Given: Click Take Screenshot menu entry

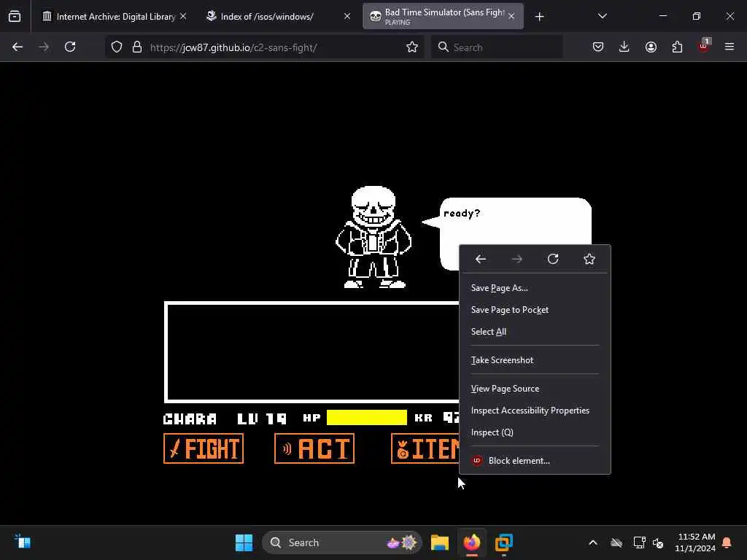Looking at the screenshot, I should tap(535, 360).
